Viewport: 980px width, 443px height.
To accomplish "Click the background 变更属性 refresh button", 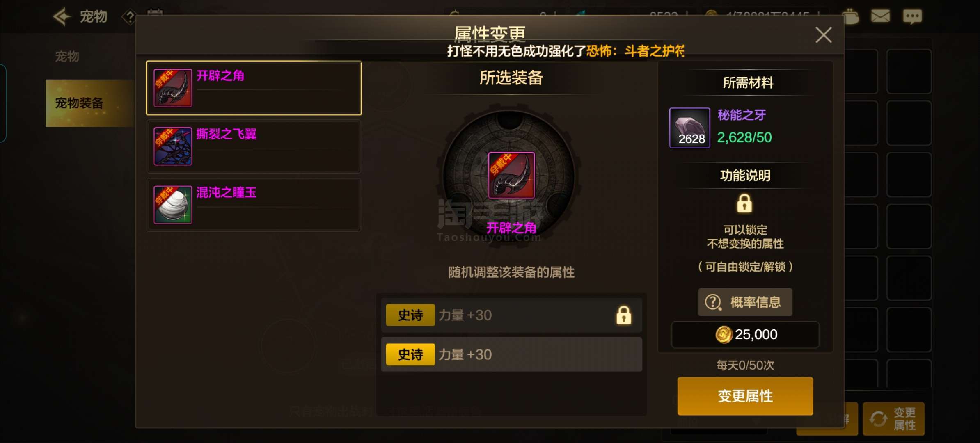I will 894,419.
